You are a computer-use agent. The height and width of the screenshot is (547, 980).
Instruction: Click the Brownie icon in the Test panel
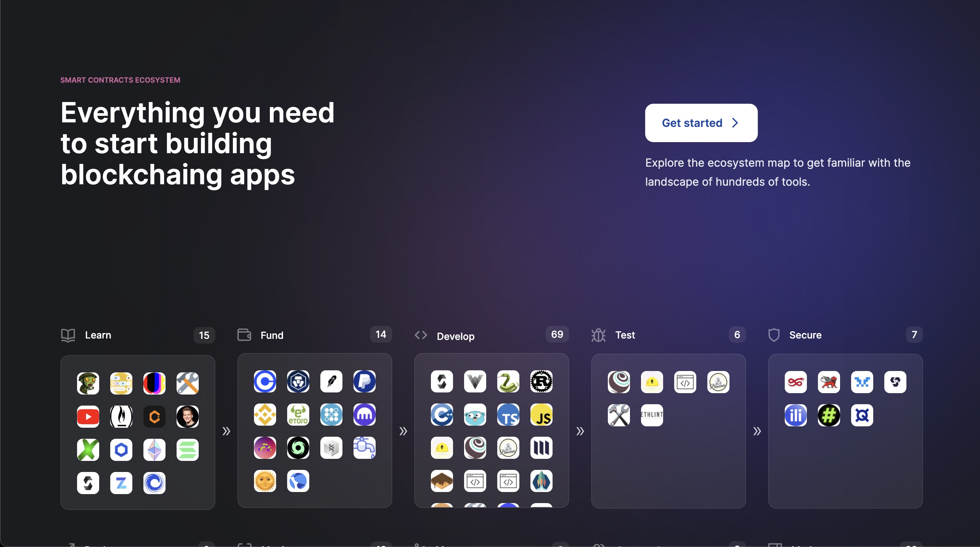point(718,382)
